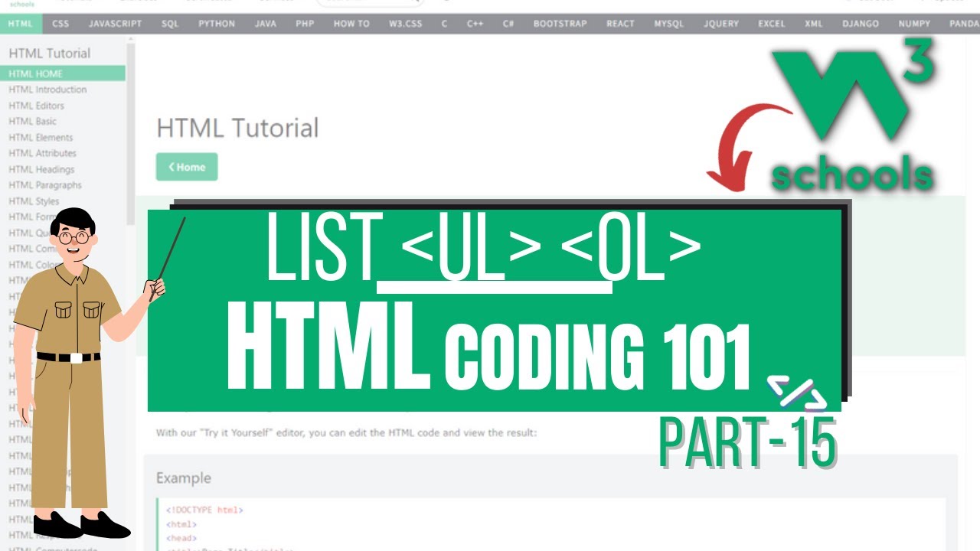Click the green Home button
980x551 pixels.
187,167
